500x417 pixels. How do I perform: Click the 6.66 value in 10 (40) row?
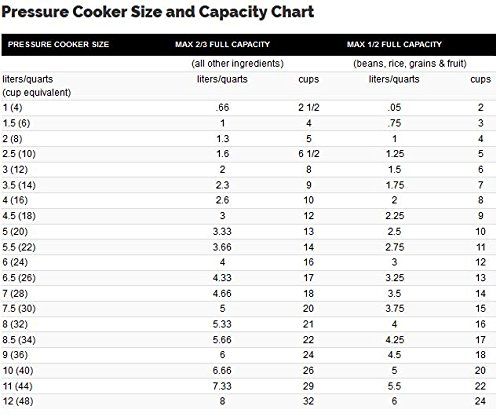click(222, 370)
